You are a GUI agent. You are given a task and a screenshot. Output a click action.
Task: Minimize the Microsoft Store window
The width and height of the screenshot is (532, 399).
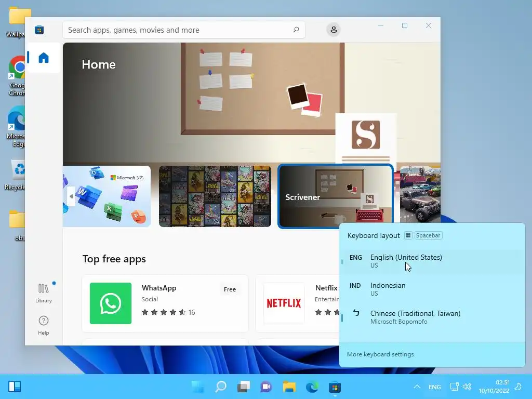pyautogui.click(x=381, y=25)
